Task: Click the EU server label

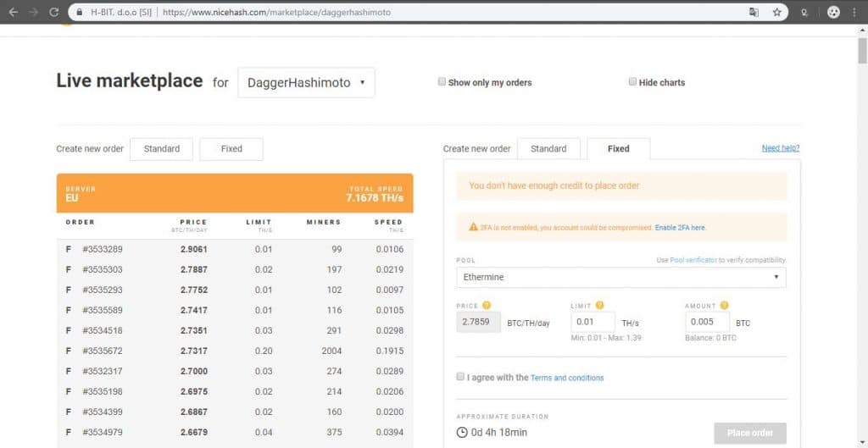Action: (72, 198)
